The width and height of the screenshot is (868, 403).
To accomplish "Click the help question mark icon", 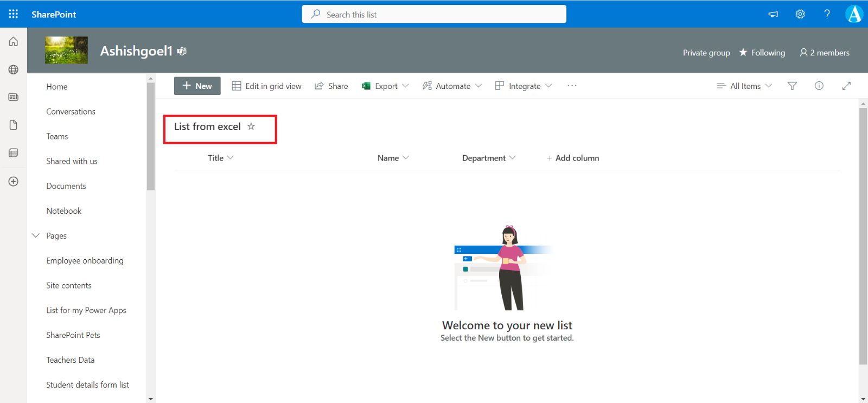I will click(x=827, y=14).
